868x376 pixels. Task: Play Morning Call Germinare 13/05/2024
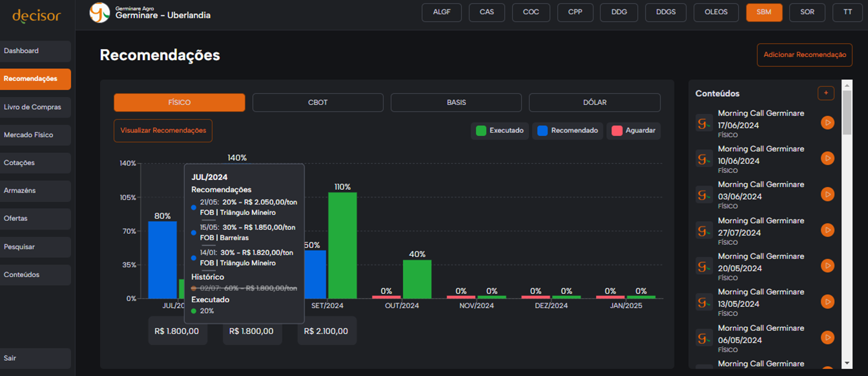tap(827, 302)
